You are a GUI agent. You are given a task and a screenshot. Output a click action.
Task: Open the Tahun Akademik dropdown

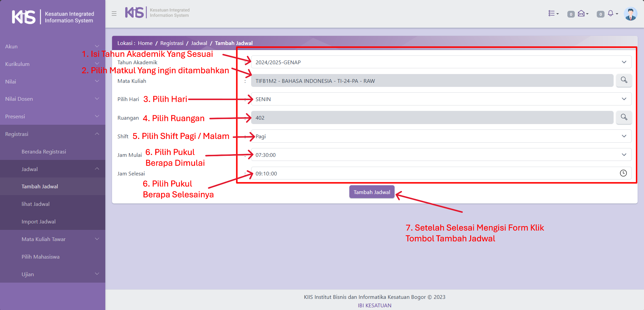point(441,62)
